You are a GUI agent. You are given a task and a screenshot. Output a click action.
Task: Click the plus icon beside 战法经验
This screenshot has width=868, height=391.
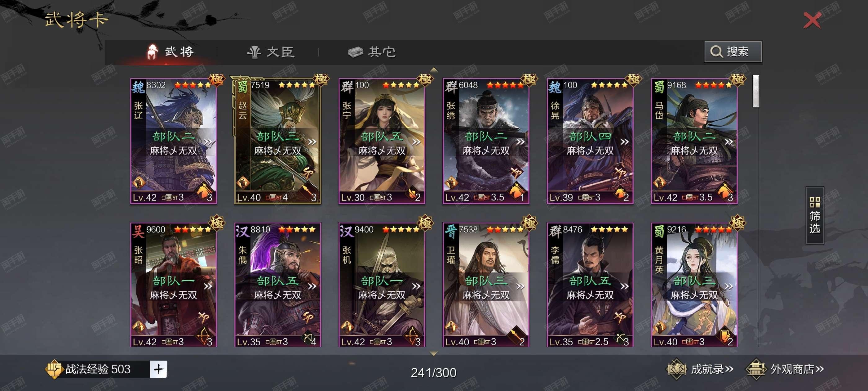pyautogui.click(x=158, y=369)
